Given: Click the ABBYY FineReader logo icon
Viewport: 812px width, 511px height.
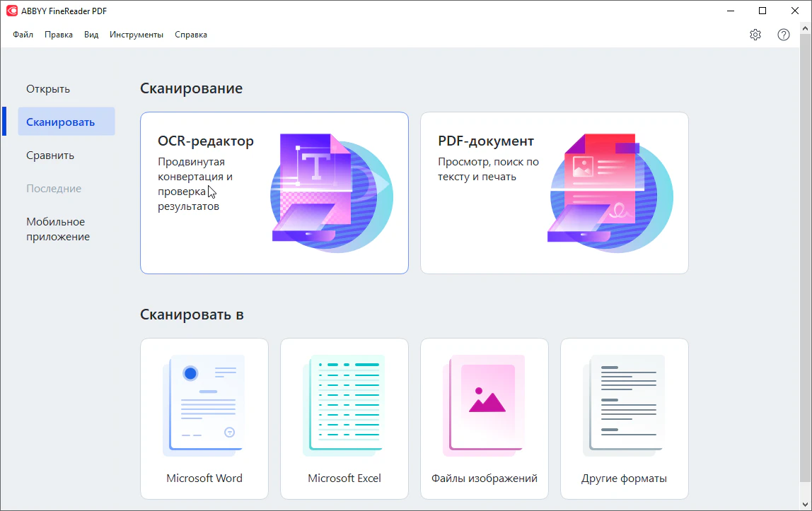Looking at the screenshot, I should click(x=12, y=11).
